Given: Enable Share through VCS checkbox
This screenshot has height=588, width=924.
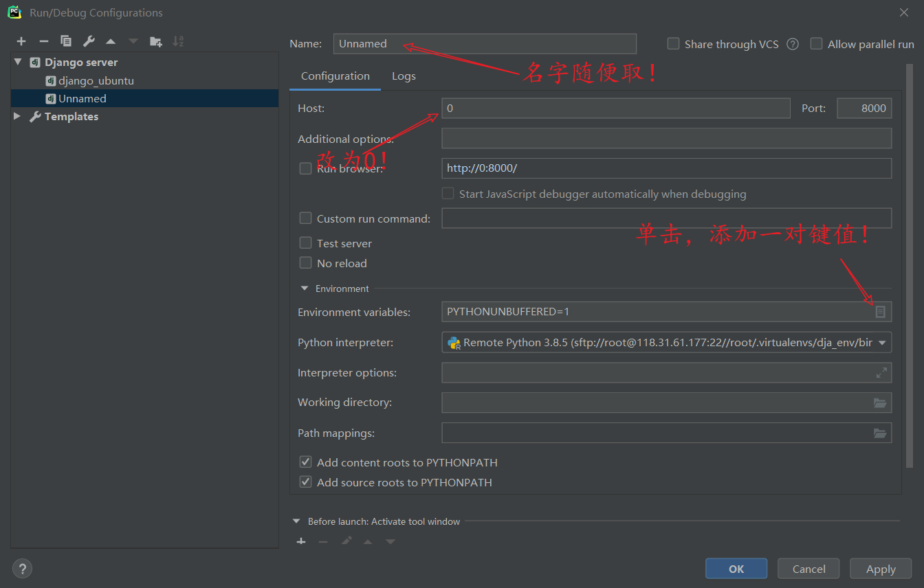Looking at the screenshot, I should pyautogui.click(x=674, y=44).
